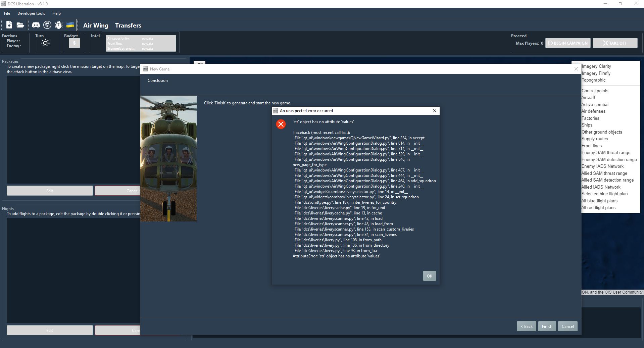This screenshot has height=348, width=644.
Task: Click the TAKE OFF button
Action: [x=615, y=43]
